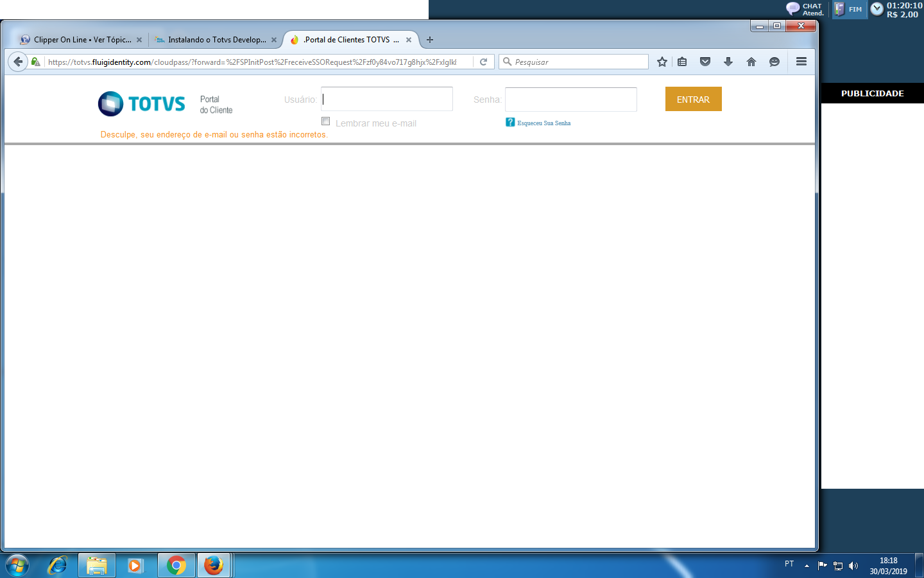The image size is (924, 578).
Task: Click the network tray icon
Action: (838, 566)
